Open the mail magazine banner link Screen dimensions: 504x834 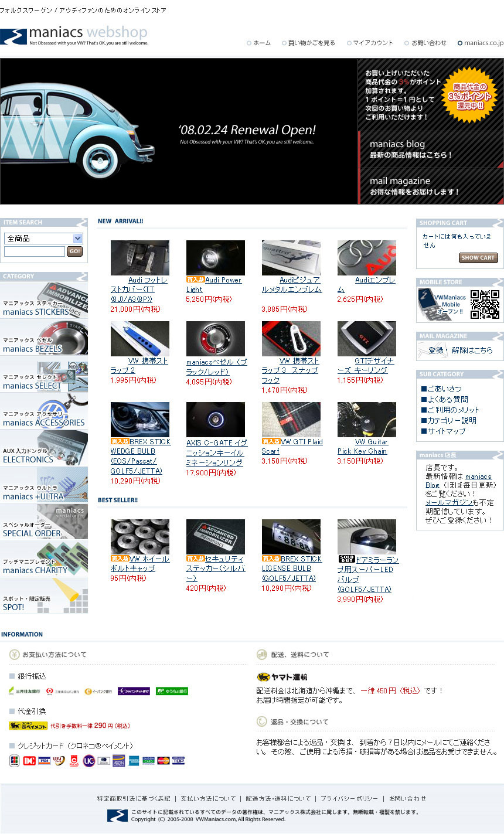pyautogui.click(x=431, y=186)
